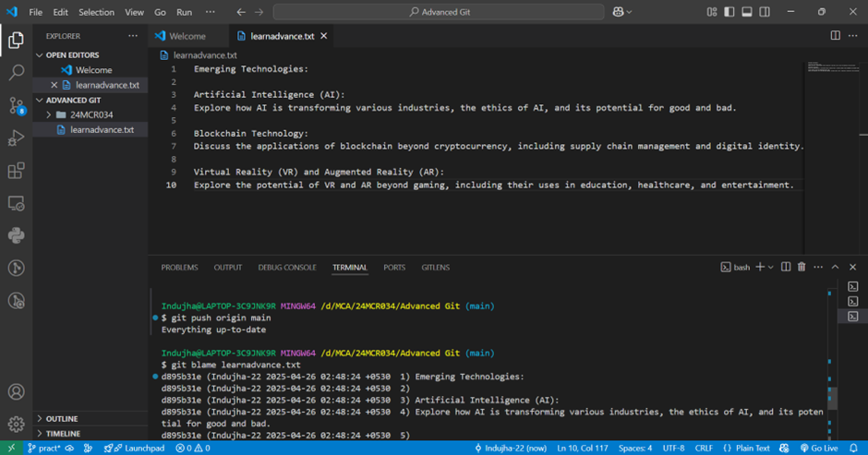Expand the Outline section
The image size is (868, 455).
90,418
